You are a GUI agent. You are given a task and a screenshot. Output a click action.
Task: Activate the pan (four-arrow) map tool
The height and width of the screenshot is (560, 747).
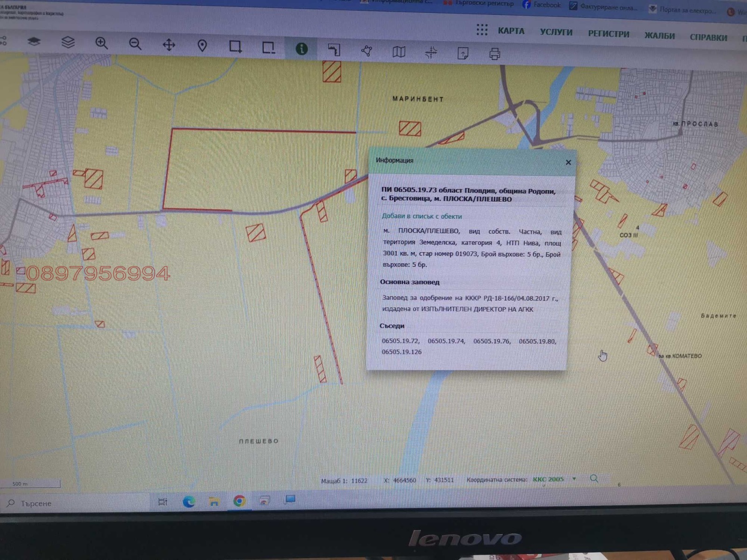tap(169, 45)
